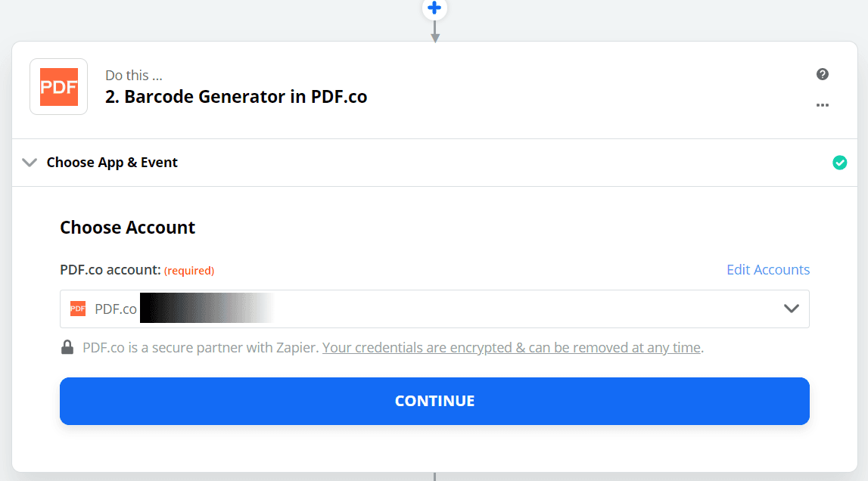Click the Choose Account heading
Screen dimensions: 868x481
(x=128, y=228)
